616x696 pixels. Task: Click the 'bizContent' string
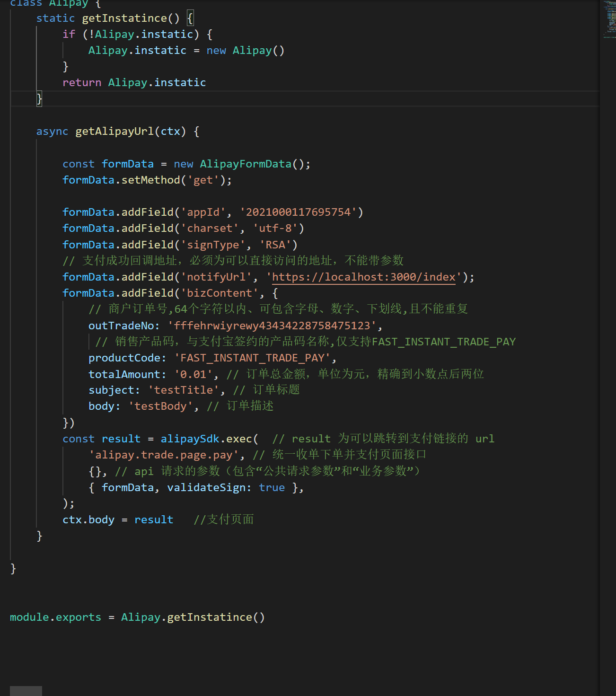coord(220,293)
